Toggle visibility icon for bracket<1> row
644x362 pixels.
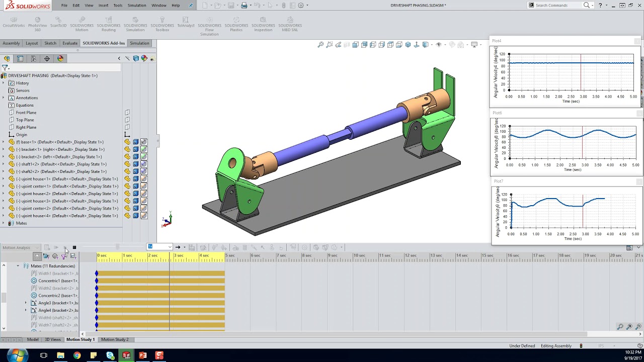click(x=127, y=149)
